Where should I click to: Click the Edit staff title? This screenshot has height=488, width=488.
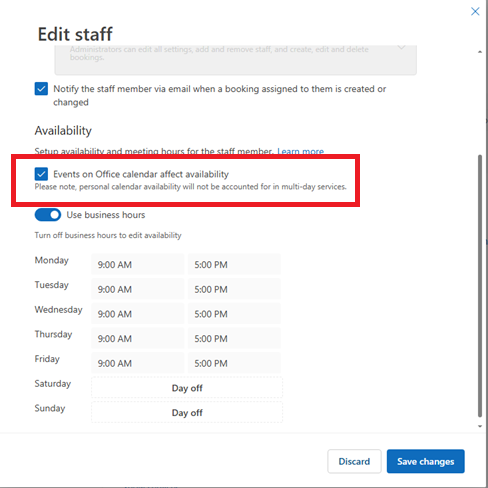[x=75, y=34]
